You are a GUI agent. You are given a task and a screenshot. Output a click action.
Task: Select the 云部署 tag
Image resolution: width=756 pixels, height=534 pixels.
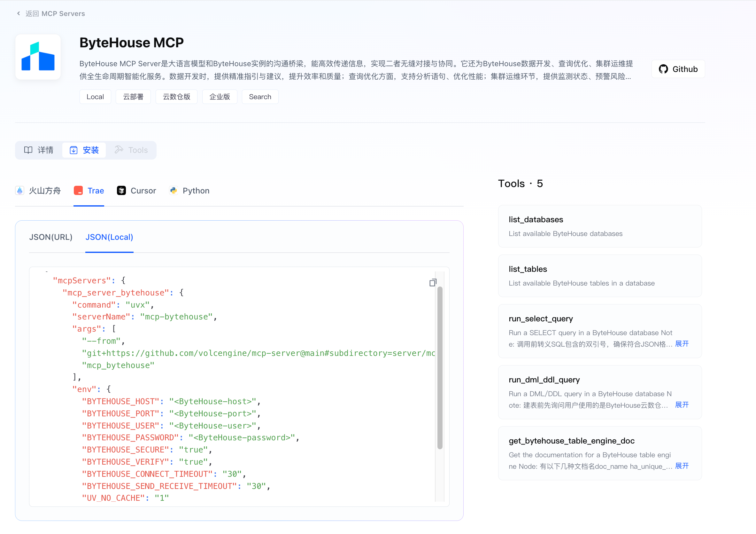pos(133,97)
